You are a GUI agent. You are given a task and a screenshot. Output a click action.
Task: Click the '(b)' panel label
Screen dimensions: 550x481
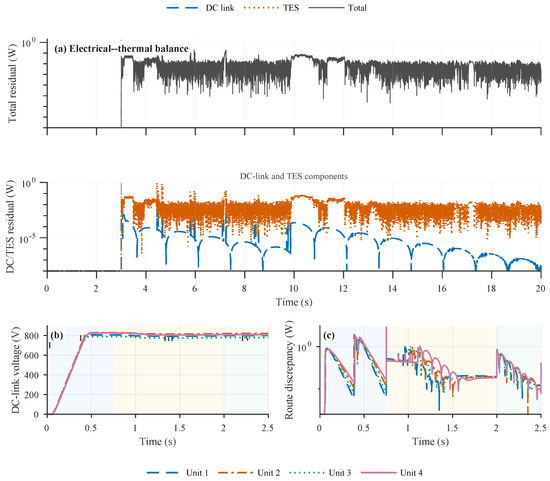[x=56, y=335]
